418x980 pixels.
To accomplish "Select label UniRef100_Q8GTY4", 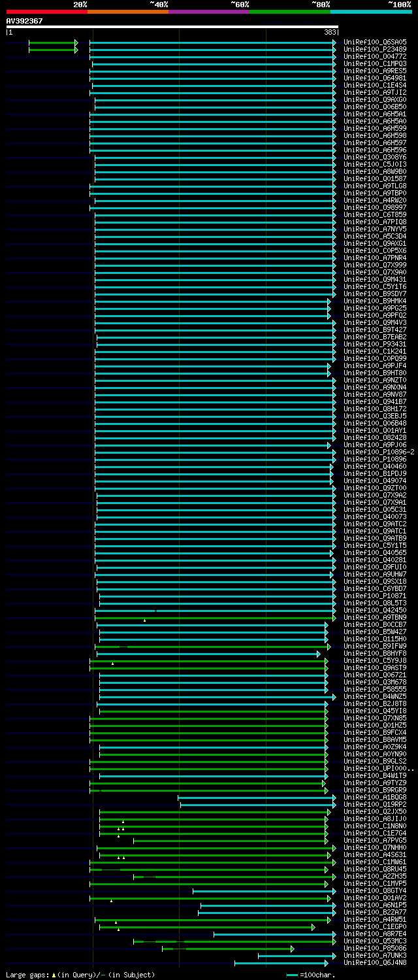I will (x=375, y=891).
